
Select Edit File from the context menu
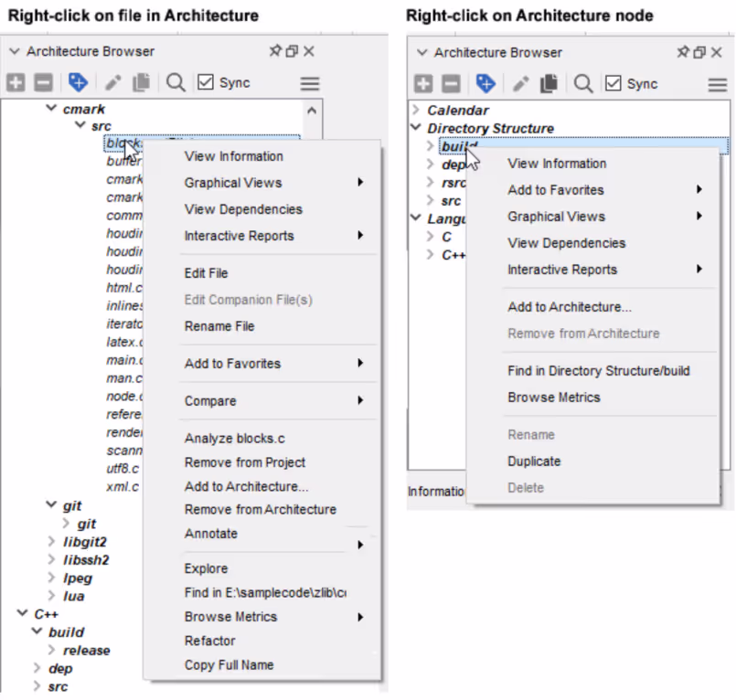[x=261, y=273]
